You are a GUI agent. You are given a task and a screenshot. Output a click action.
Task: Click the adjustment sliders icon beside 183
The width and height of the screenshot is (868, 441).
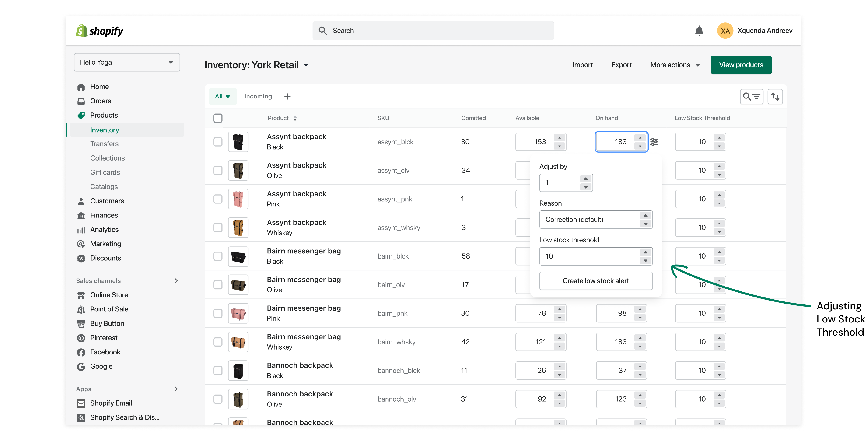pos(654,142)
